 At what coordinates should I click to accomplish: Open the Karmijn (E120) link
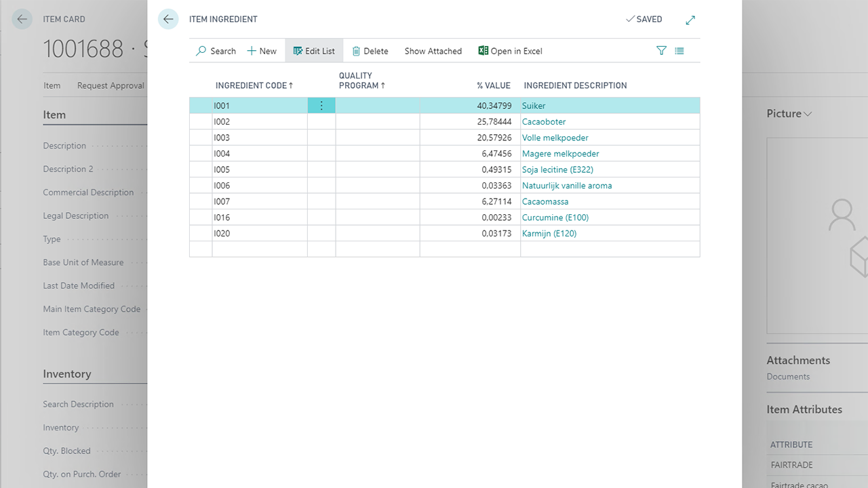coord(549,233)
